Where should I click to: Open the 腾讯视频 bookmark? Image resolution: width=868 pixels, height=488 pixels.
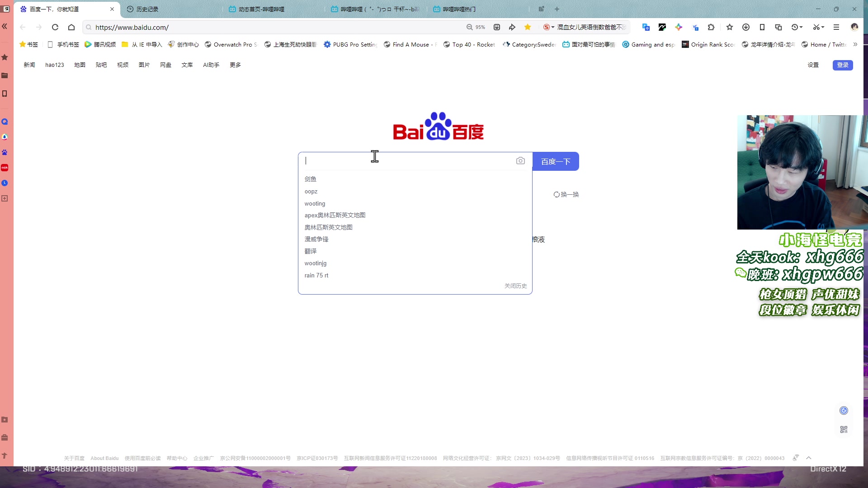tap(100, 44)
